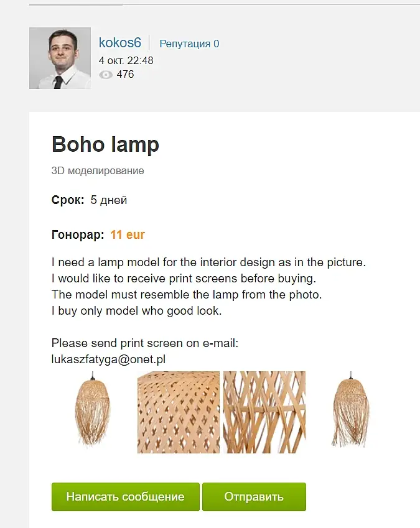Click the 5 дней deadline value

pos(109,200)
